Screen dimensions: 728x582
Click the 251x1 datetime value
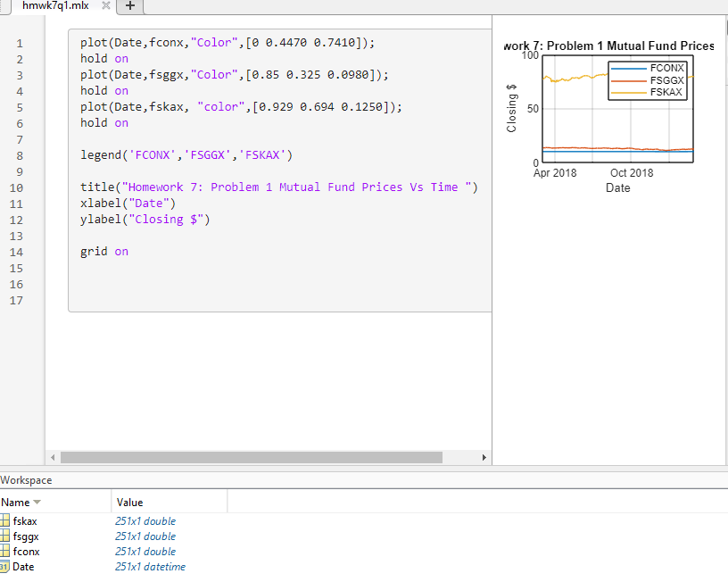tap(150, 567)
